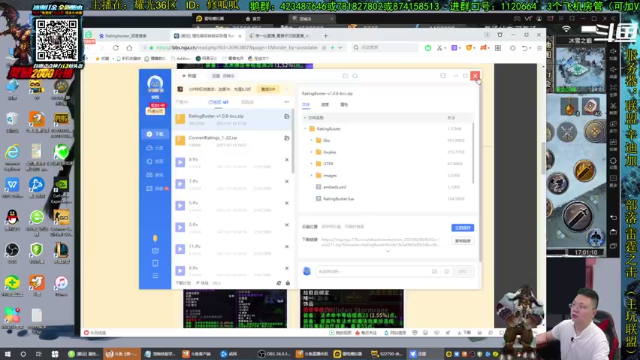640x360 pixels.
Task: Click the activate VIP button in banner
Action: click(268, 89)
